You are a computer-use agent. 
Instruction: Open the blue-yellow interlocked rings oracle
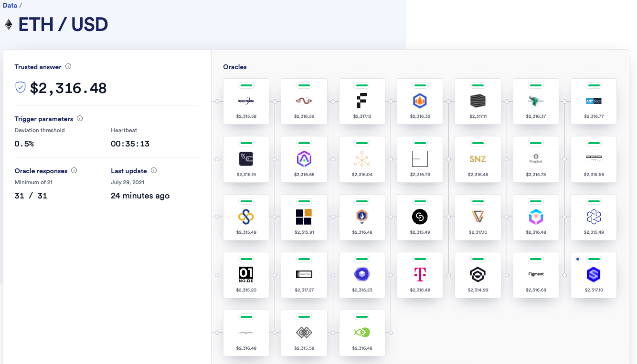pos(246,217)
